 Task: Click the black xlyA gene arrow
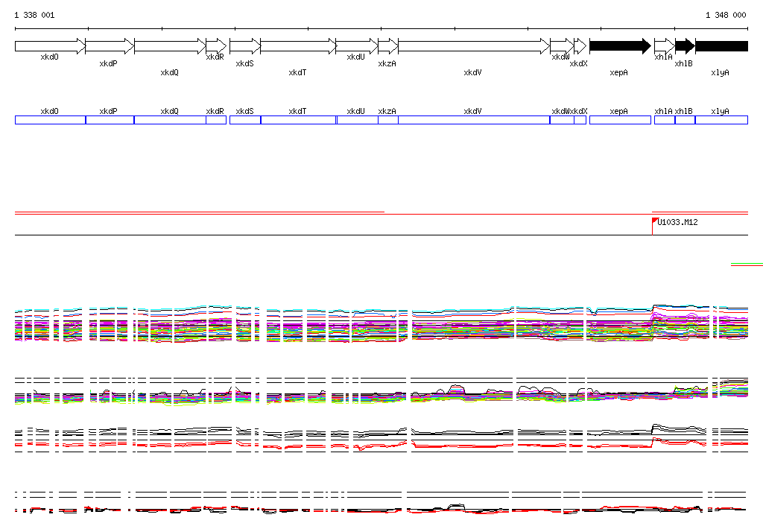tap(721, 46)
